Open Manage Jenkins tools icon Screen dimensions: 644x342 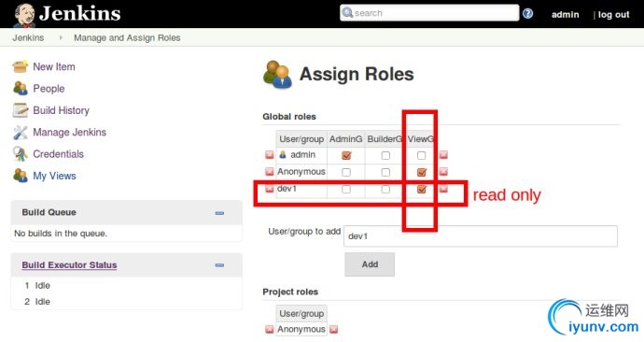21,132
